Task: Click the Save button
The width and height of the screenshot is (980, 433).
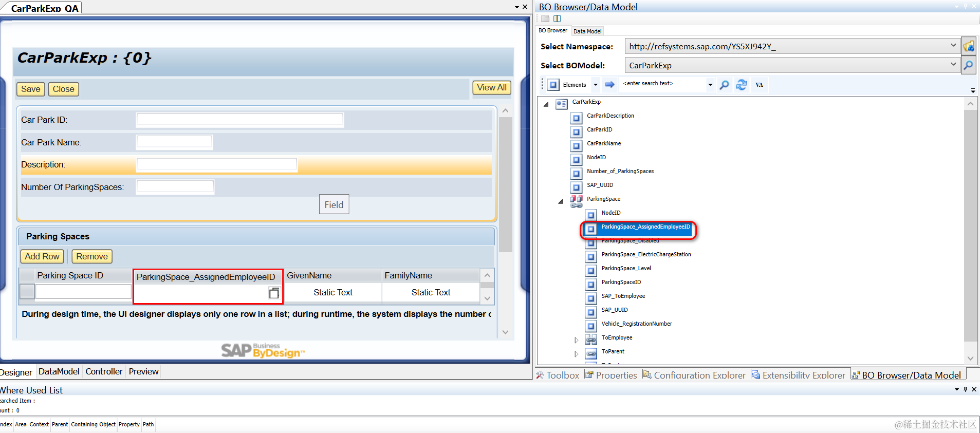Action: [31, 89]
